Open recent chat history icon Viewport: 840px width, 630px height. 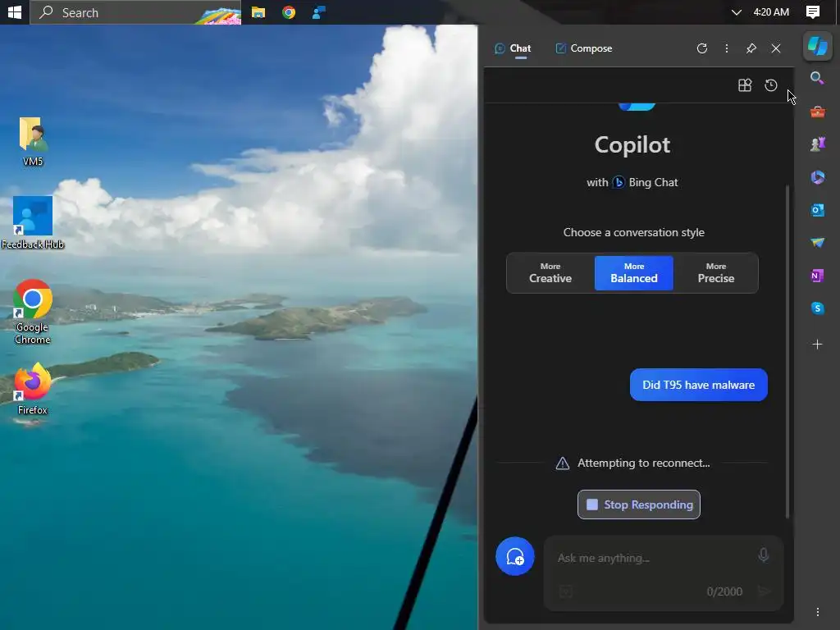(771, 85)
